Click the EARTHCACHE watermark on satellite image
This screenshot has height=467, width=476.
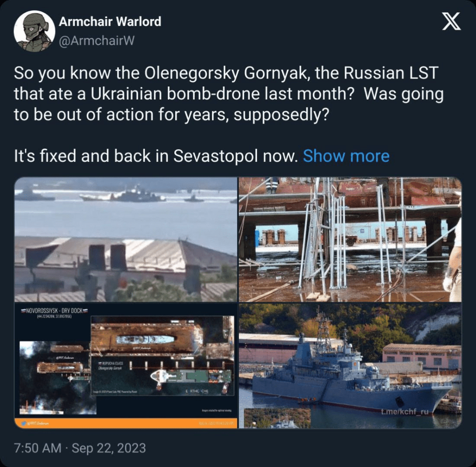click(197, 391)
